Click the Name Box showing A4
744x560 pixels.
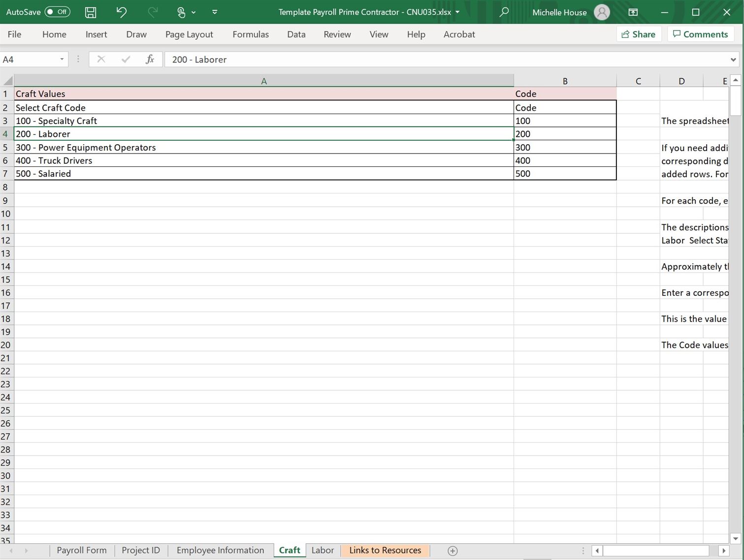tap(29, 60)
